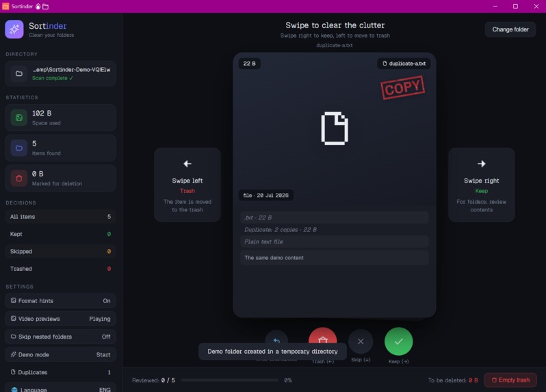Click the Sortinder title bar app icon
The height and width of the screenshot is (392, 546).
tap(5, 6)
